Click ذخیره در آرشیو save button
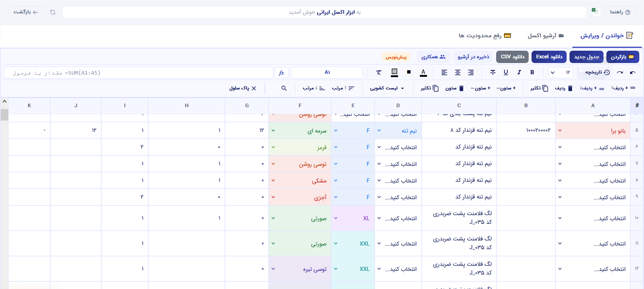Screen dimensions: 644x289 473,57
